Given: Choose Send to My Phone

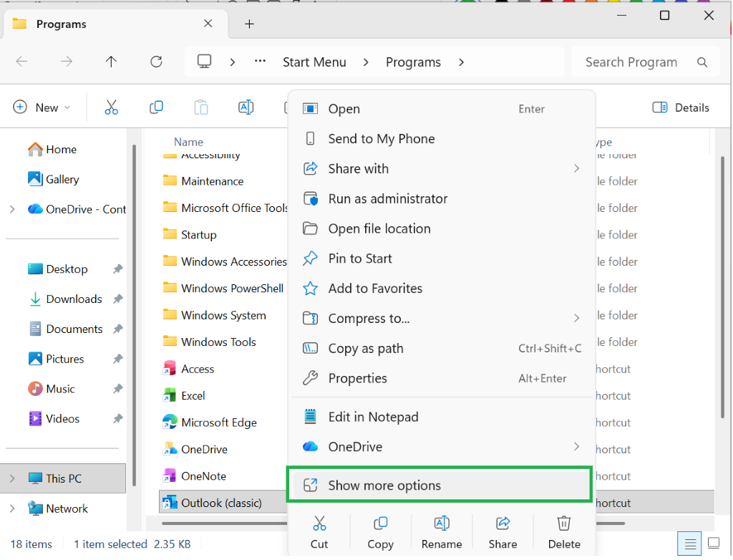Looking at the screenshot, I should coord(441,138).
